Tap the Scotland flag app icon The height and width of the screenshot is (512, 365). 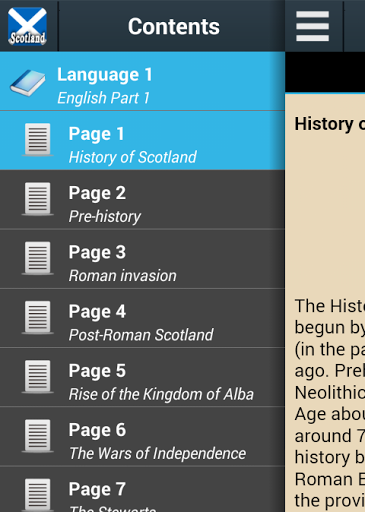pos(28,26)
